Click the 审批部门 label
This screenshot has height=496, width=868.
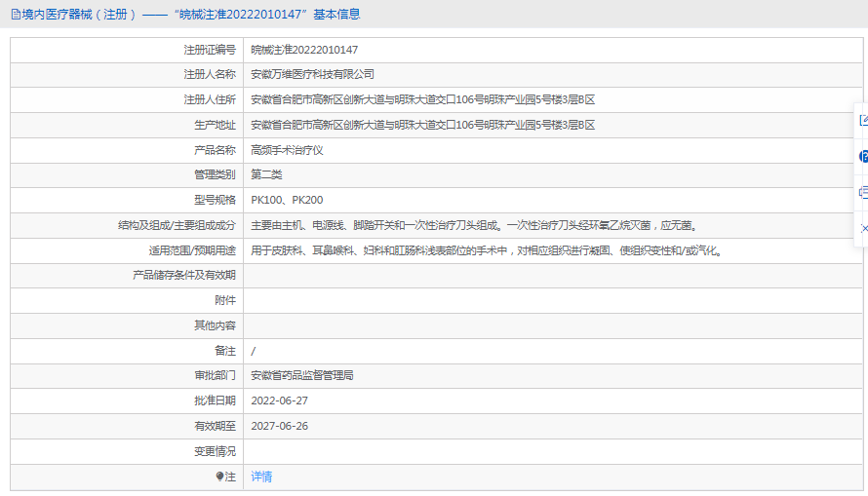pos(215,375)
